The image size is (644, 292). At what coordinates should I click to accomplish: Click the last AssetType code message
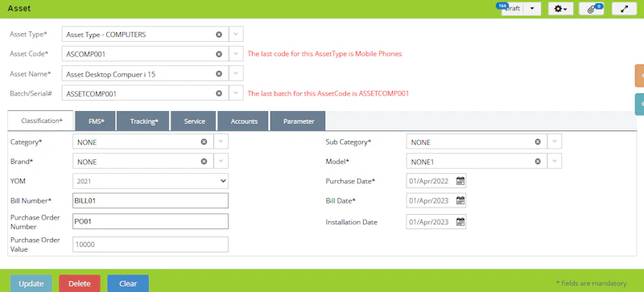coord(324,54)
